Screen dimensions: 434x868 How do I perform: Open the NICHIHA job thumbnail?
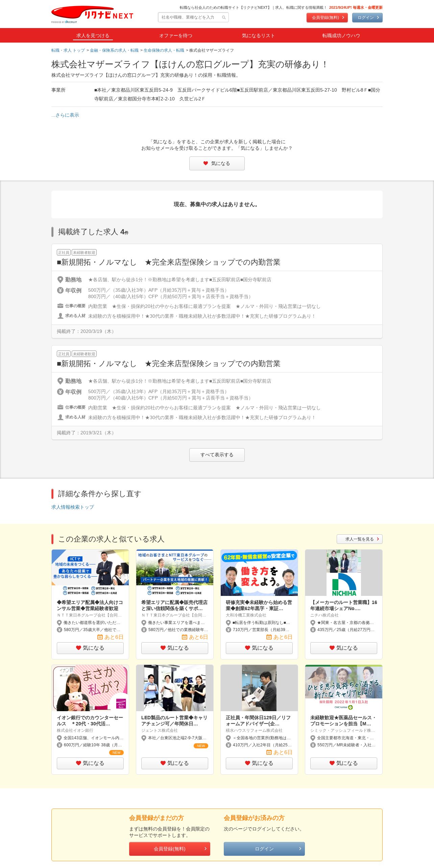tap(344, 573)
